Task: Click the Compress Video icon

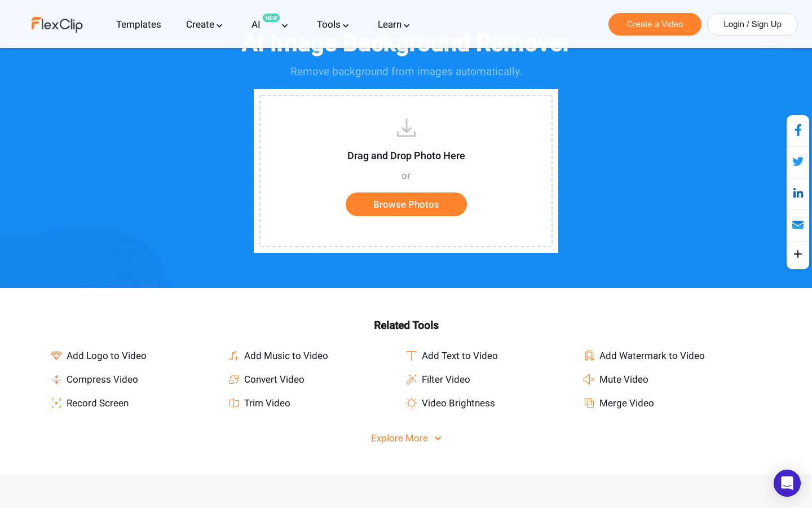Action: pyautogui.click(x=56, y=379)
